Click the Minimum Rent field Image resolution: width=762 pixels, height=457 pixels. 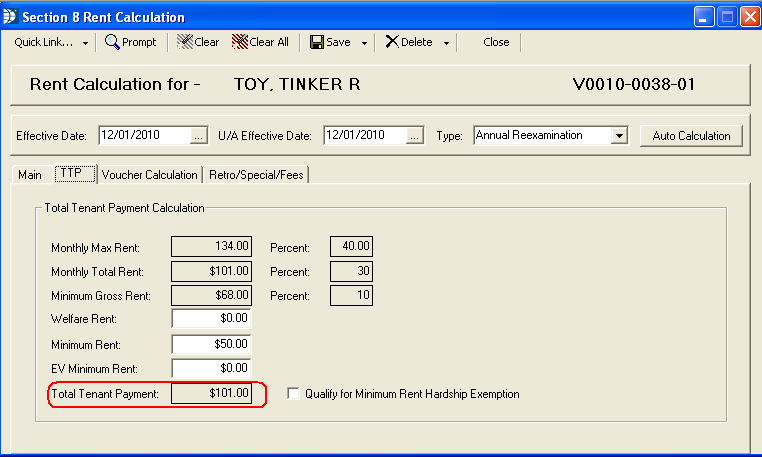[211, 344]
